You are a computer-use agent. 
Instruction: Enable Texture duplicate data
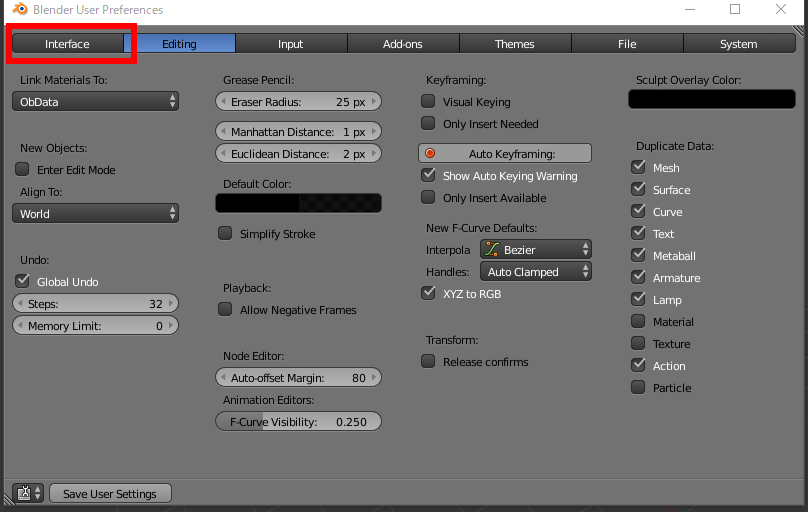coord(638,344)
